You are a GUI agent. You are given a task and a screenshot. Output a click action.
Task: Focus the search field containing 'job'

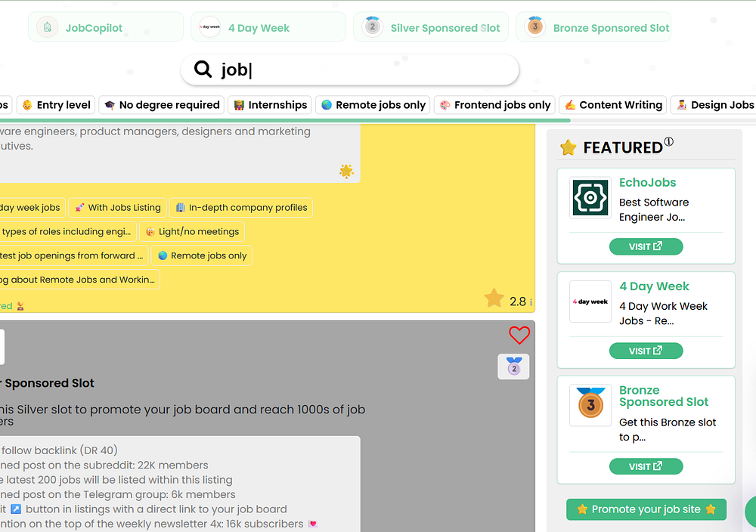click(x=349, y=70)
